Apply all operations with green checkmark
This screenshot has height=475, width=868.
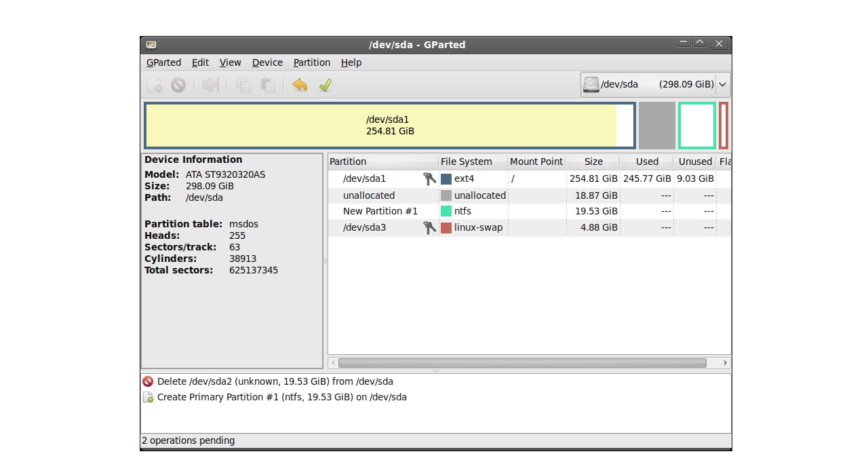click(325, 85)
